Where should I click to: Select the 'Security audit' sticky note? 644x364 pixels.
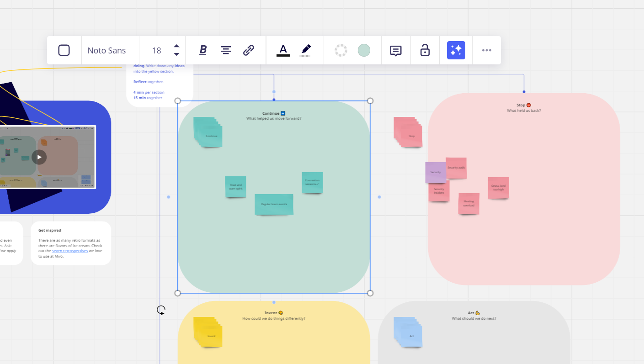tap(456, 168)
